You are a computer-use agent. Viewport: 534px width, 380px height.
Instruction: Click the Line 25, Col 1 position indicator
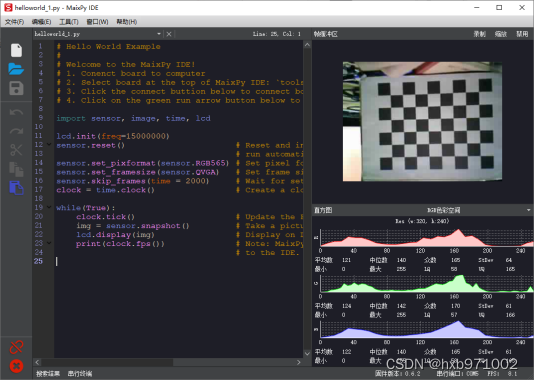click(277, 34)
